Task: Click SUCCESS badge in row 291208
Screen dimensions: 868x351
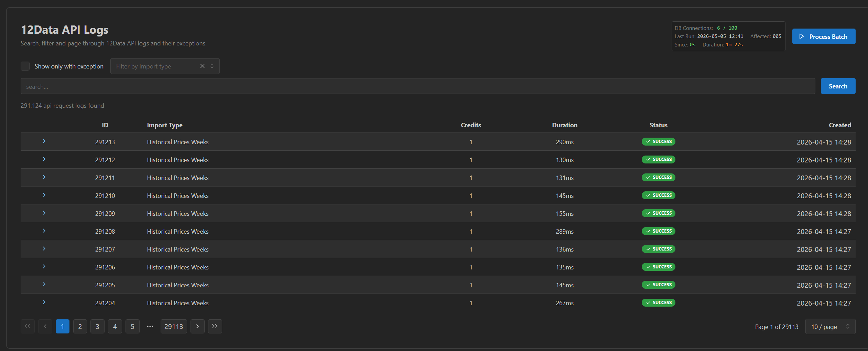Action: pyautogui.click(x=658, y=231)
